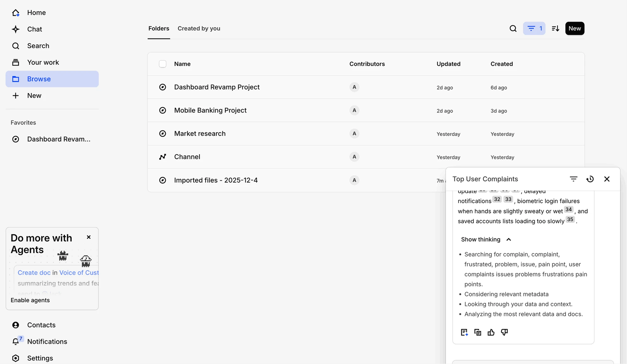The image size is (627, 364).
Task: Open the sort order icon
Action: tap(555, 28)
